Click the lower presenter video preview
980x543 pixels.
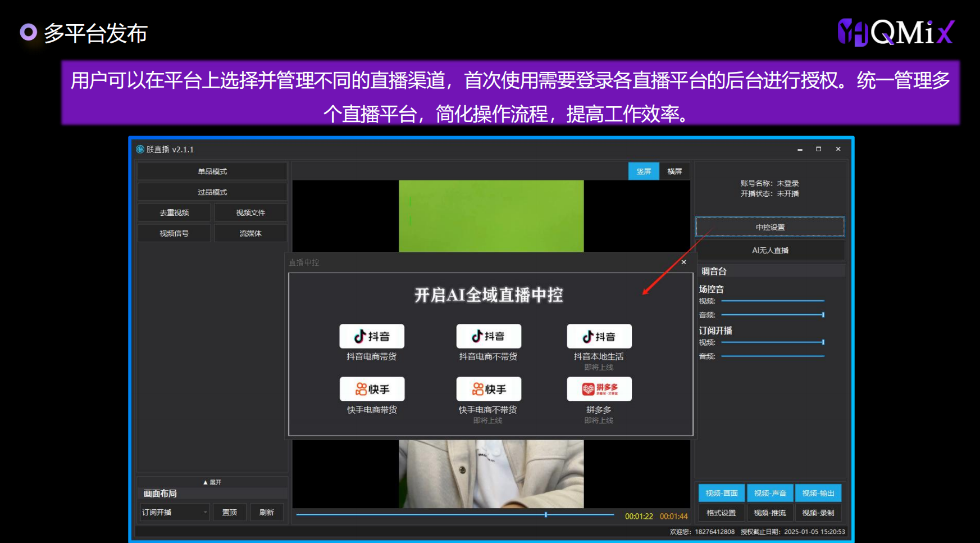coord(491,474)
